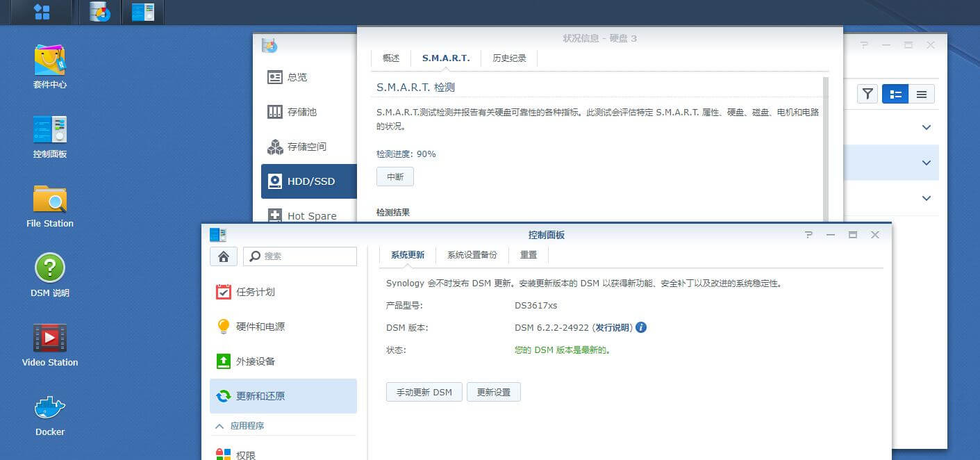Click the Manual DSM Update button
The height and width of the screenshot is (460, 980).
424,392
